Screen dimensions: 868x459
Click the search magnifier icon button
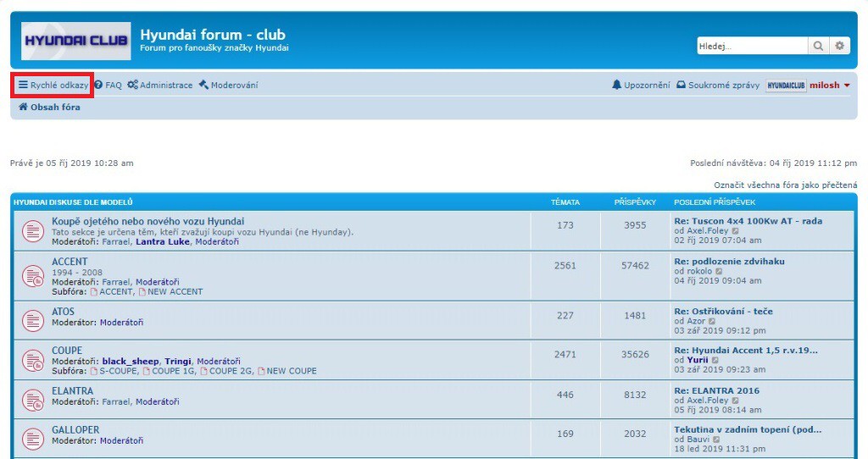[818, 46]
